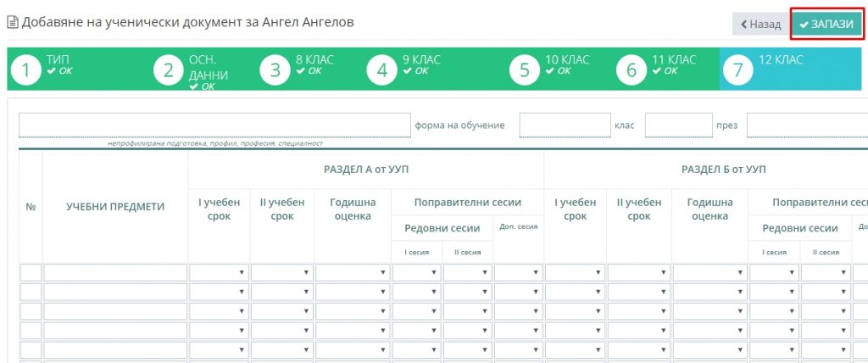Click the РАЗДЕЛ Б от УУП header
Screen dimensions: 868x363
[724, 170]
